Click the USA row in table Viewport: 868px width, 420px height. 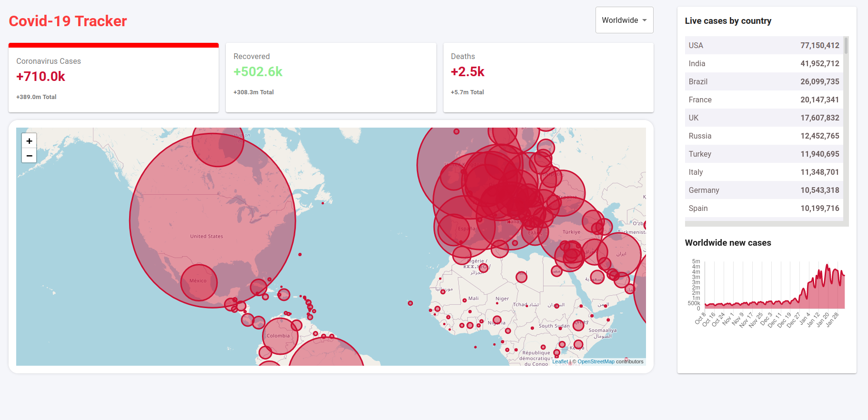(764, 45)
